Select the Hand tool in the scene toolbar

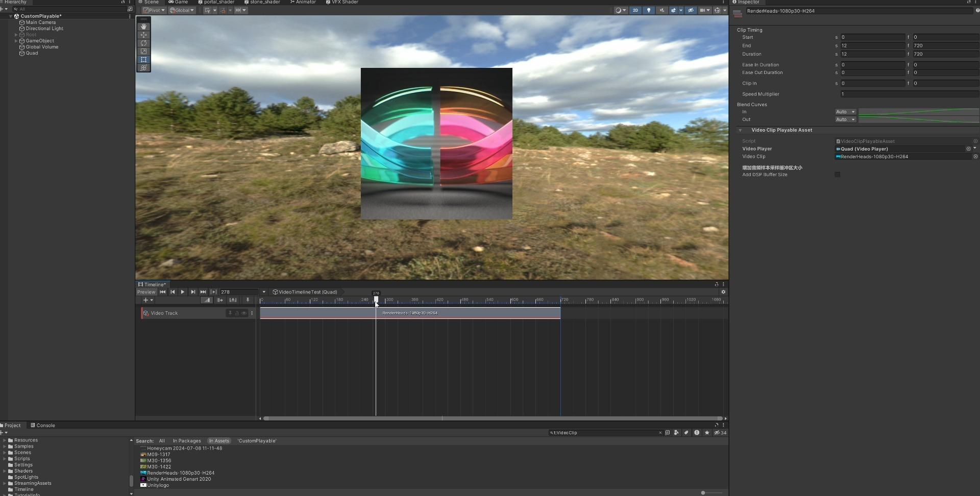[143, 27]
